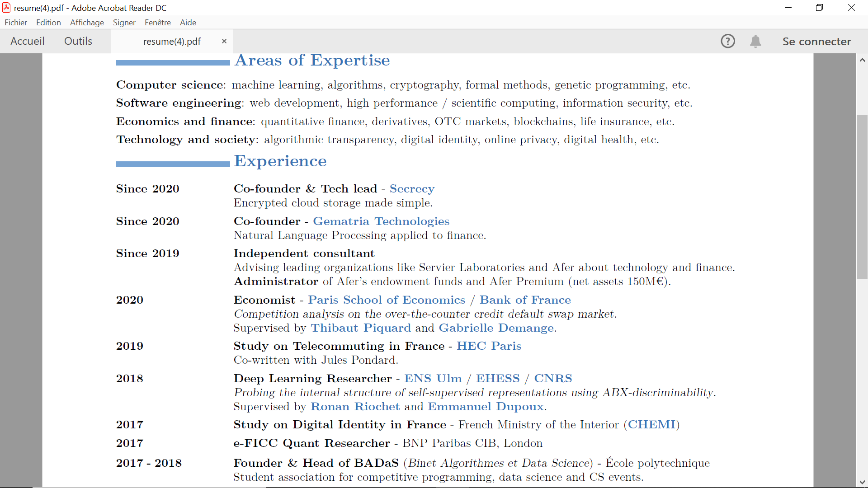Follow the Thibaut Piquard link
This screenshot has width=868, height=488.
tap(361, 328)
